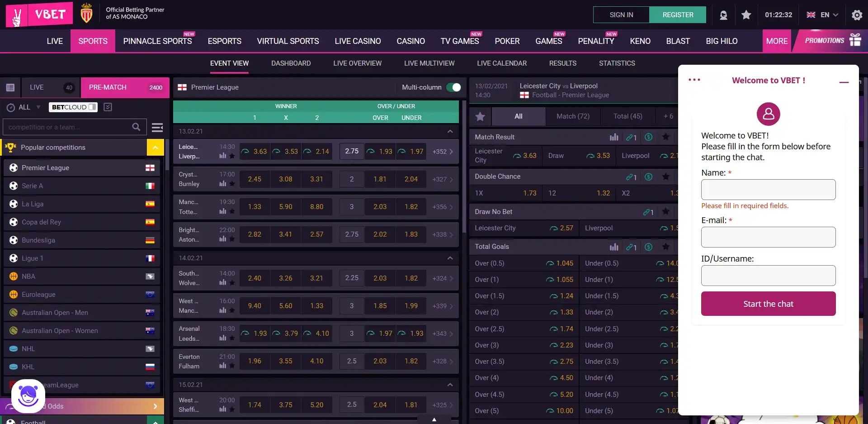Open the list view icon beside LIVE tab
Image resolution: width=868 pixels, height=424 pixels.
coord(10,87)
